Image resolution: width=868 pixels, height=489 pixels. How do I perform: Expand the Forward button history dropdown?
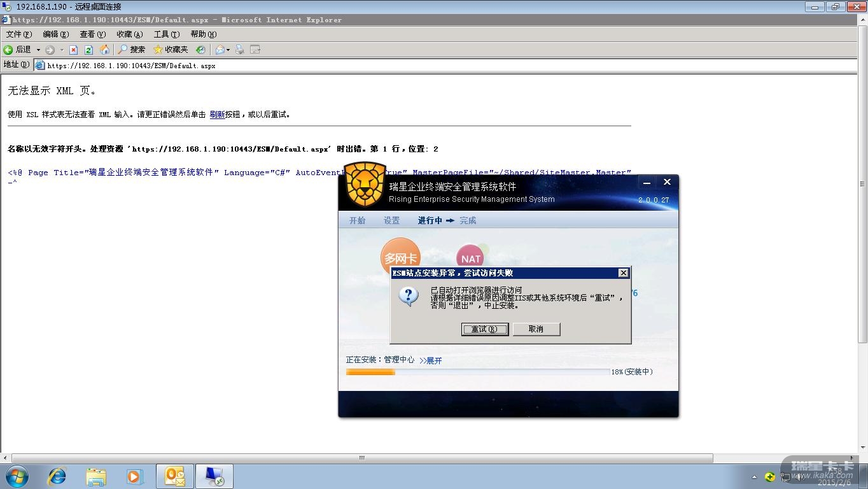coord(62,50)
